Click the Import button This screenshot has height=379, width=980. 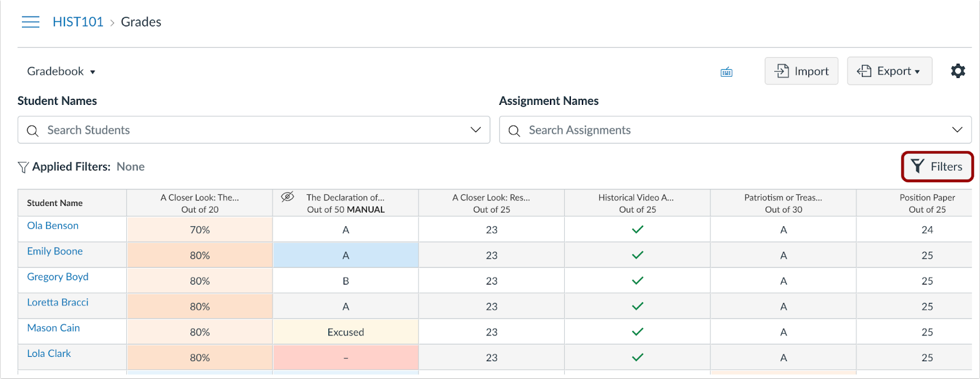(x=801, y=71)
